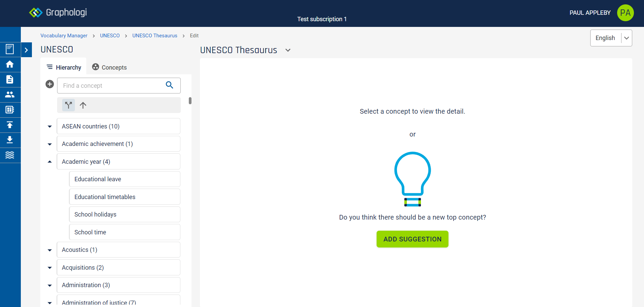Expand the Acoustics node
The image size is (644, 307).
50,250
